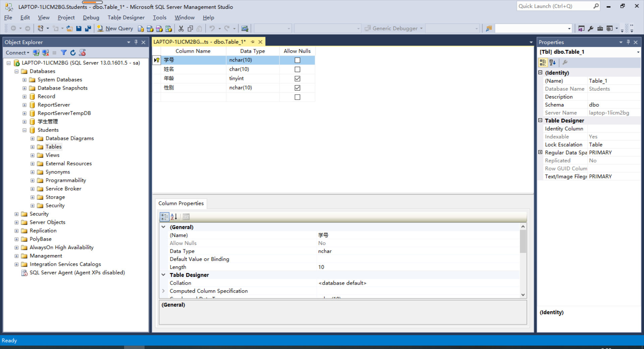Click Disconnect icon in Object Explorer

click(46, 53)
